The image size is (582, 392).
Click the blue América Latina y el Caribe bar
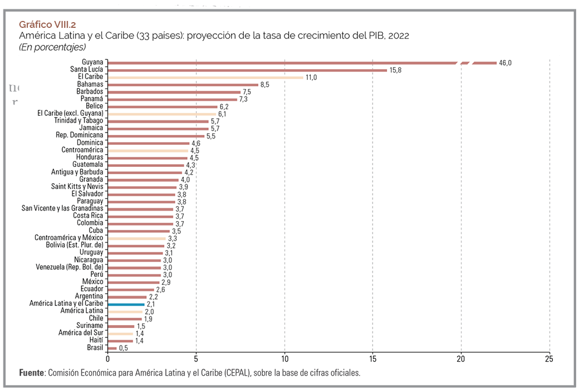point(126,304)
